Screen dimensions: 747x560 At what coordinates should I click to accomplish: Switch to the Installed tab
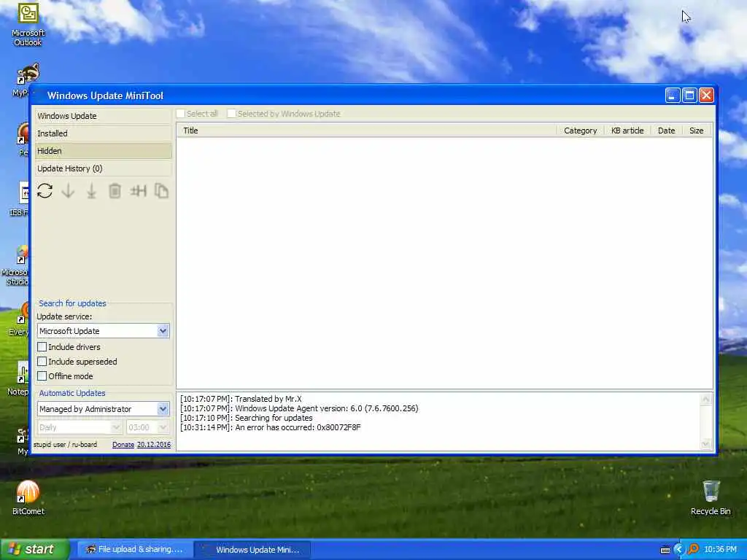[x=104, y=133]
